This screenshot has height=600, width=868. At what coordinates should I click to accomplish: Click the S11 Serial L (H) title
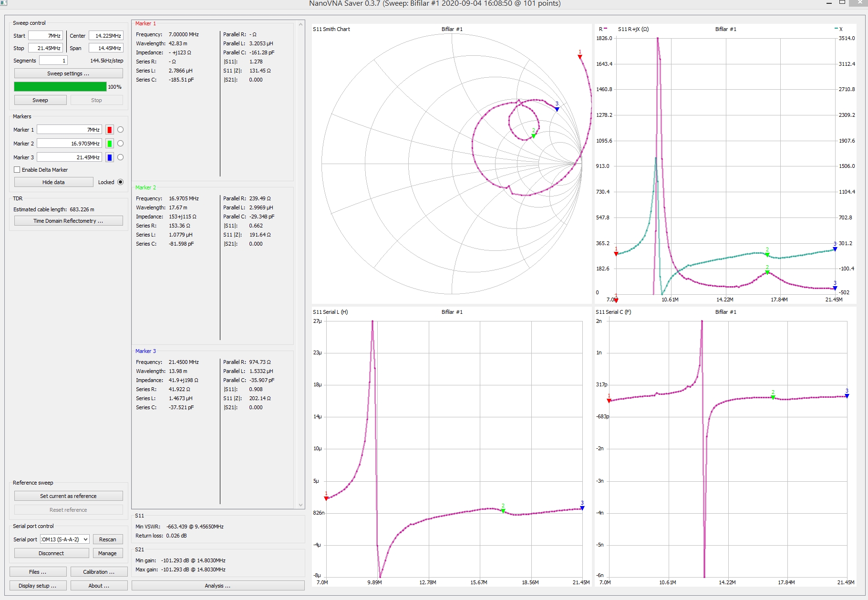point(331,312)
